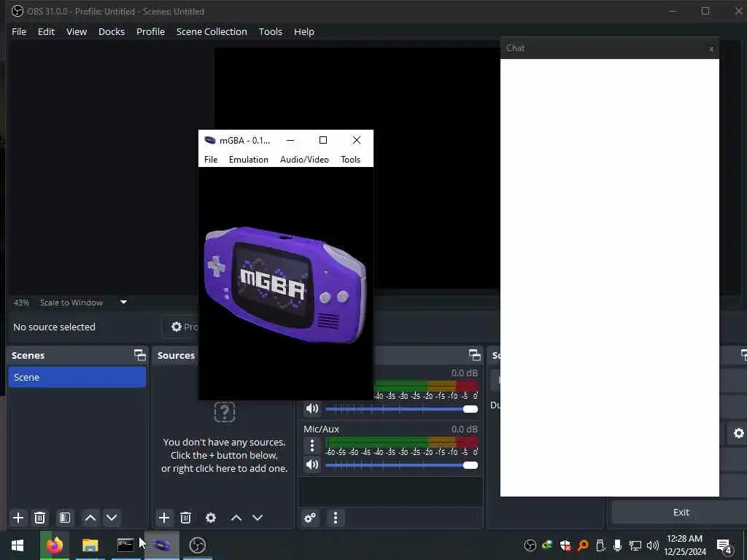Float the Audio Mixer dock with its pop-out icon
Image resolution: width=747 pixels, height=560 pixels.
coord(474,355)
